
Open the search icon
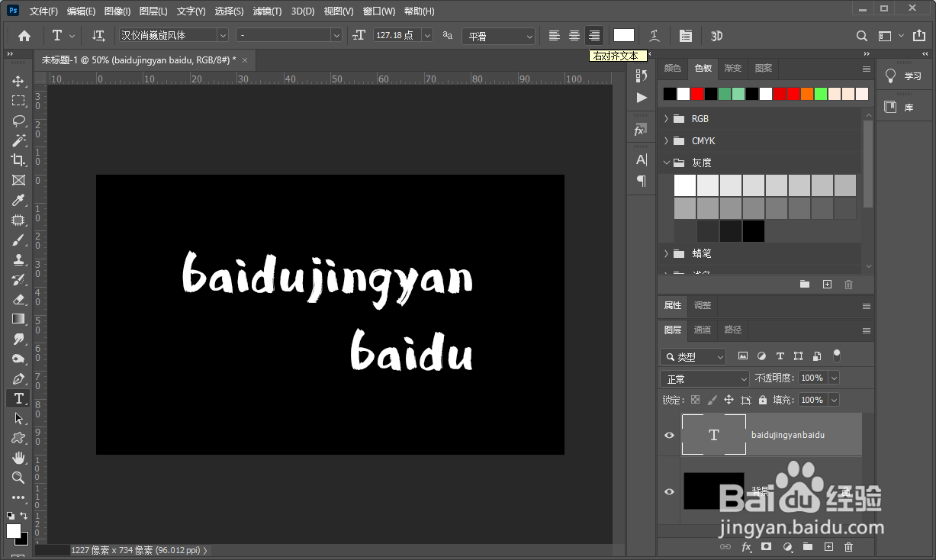click(x=862, y=35)
